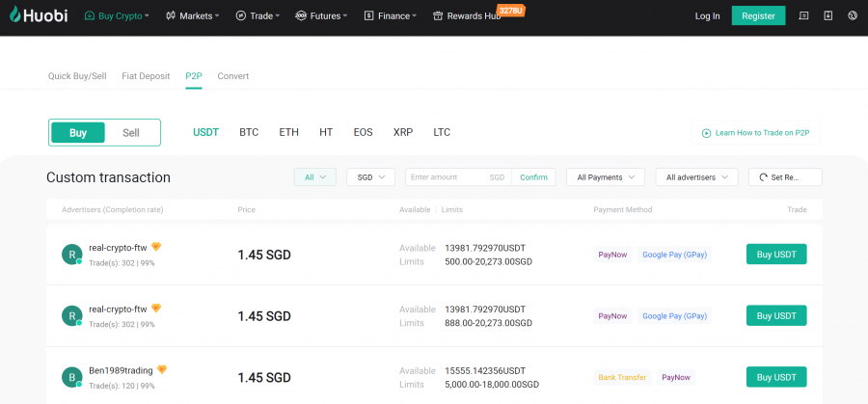Screen dimensions: 868x404
Task: Switch to Fiat Deposit tab
Action: coord(146,76)
